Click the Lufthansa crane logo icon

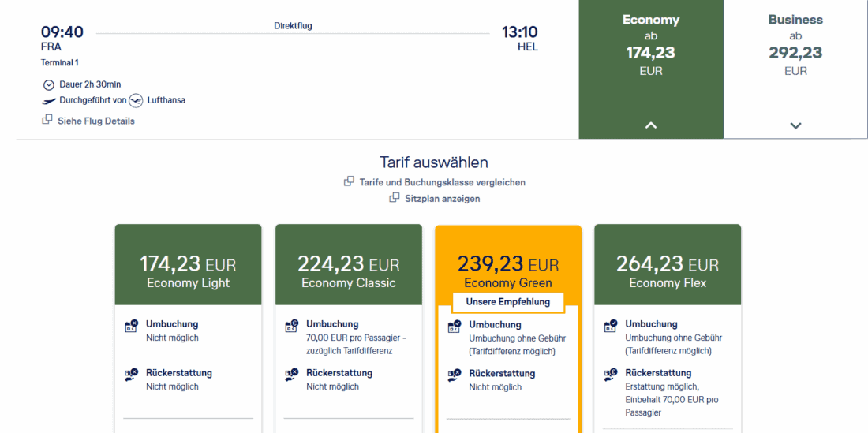pos(136,101)
